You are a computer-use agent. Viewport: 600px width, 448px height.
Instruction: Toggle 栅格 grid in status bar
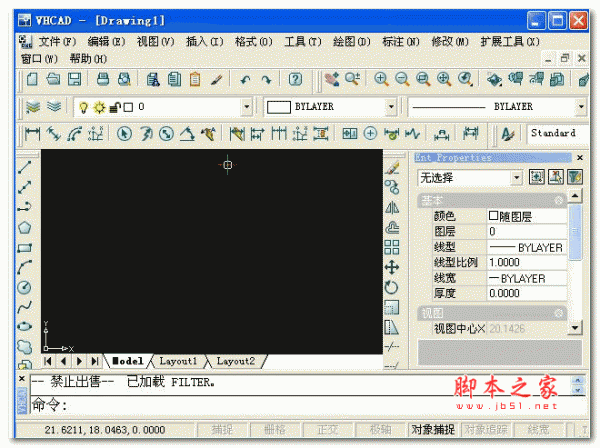(x=275, y=430)
